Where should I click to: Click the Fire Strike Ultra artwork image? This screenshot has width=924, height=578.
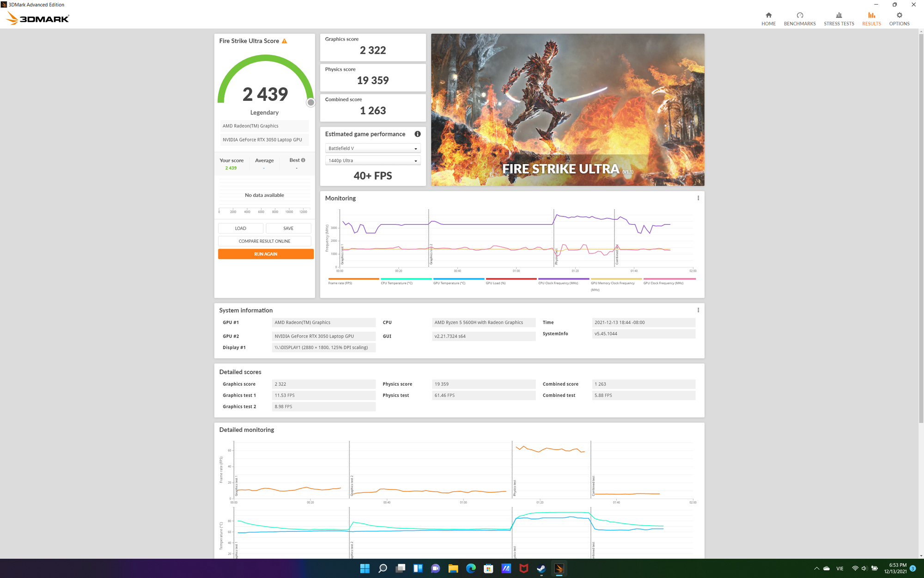pos(567,110)
